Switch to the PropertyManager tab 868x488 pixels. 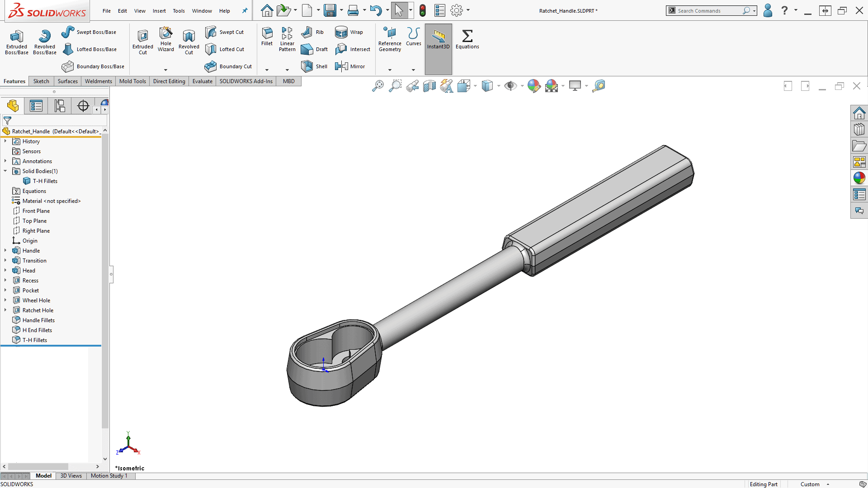point(36,106)
